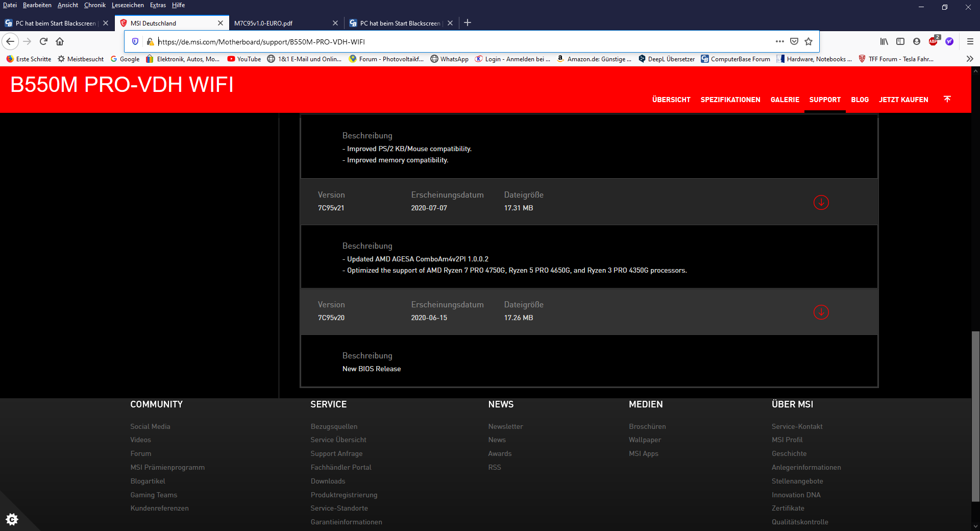Image resolution: width=980 pixels, height=531 pixels.
Task: Open Amazon.de bookmark
Action: click(594, 59)
